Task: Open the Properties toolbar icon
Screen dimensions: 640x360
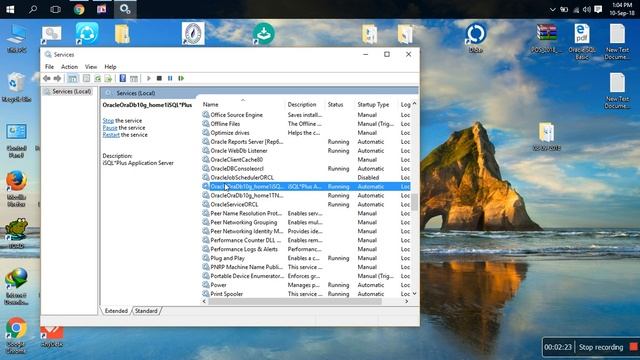Action: pos(86,78)
